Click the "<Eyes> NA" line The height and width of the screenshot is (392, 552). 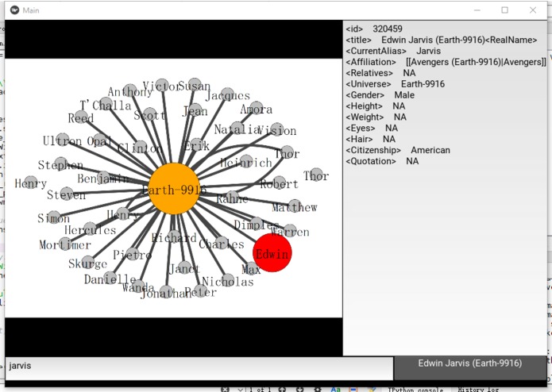[x=372, y=128]
